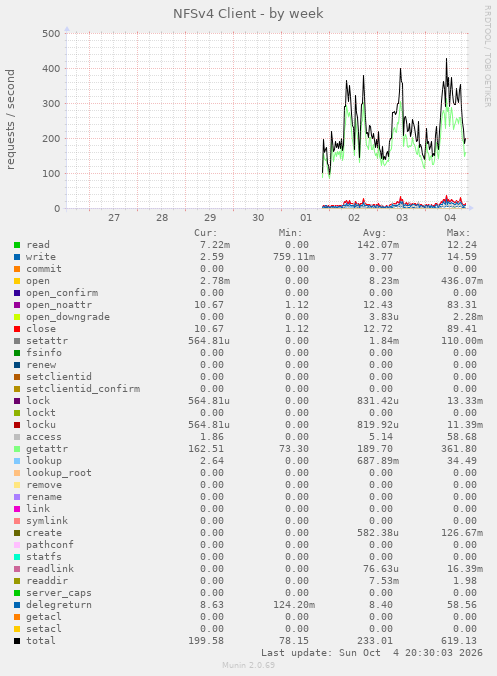The image size is (497, 676).
Task: Click the access max value 58.68
Action: tap(462, 437)
